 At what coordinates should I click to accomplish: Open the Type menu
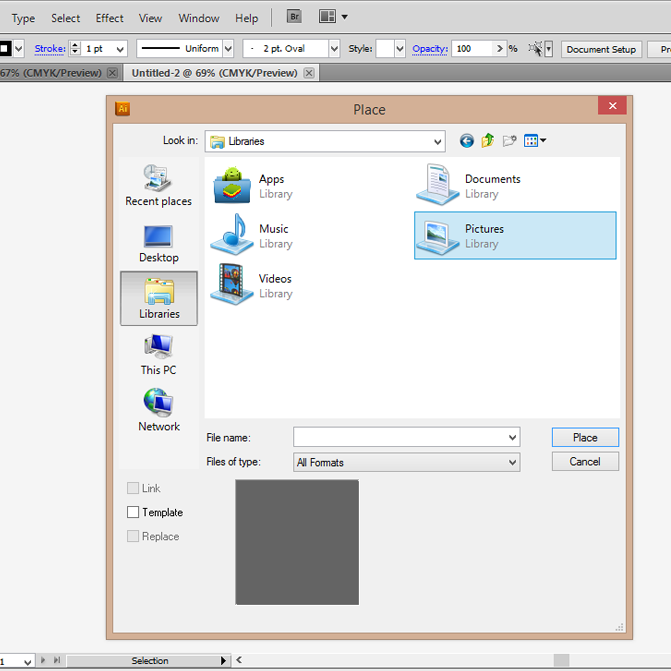click(x=23, y=18)
